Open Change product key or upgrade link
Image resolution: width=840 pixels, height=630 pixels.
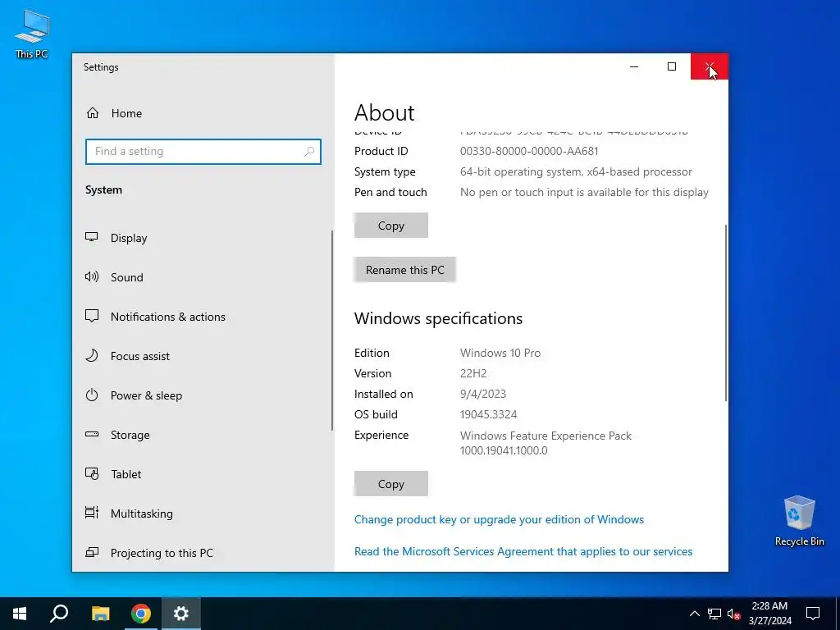tap(499, 519)
